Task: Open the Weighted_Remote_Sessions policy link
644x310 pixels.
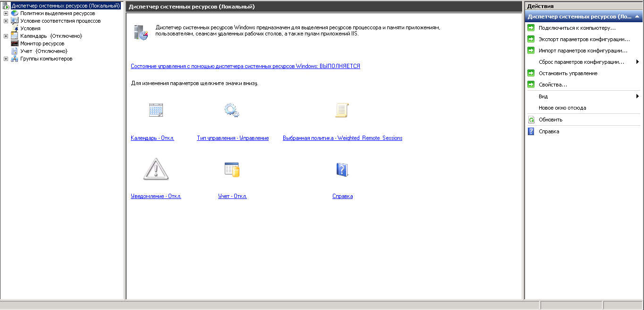Action: [x=342, y=138]
